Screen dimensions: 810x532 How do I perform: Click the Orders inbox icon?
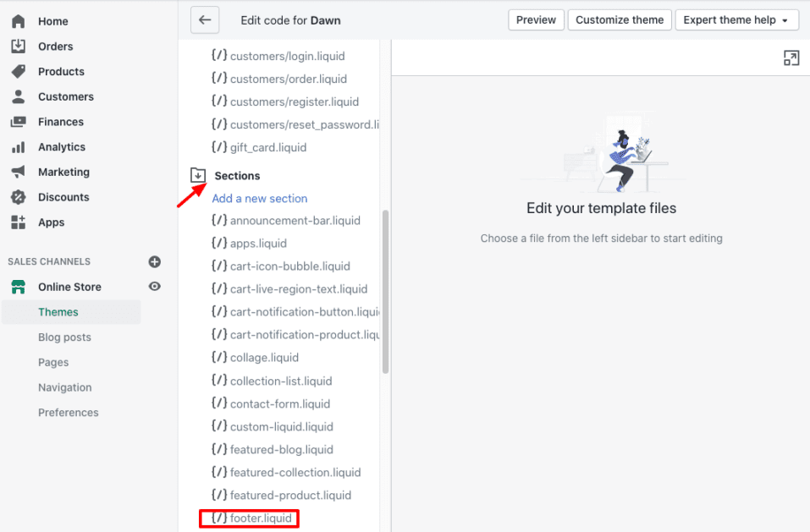coord(18,47)
